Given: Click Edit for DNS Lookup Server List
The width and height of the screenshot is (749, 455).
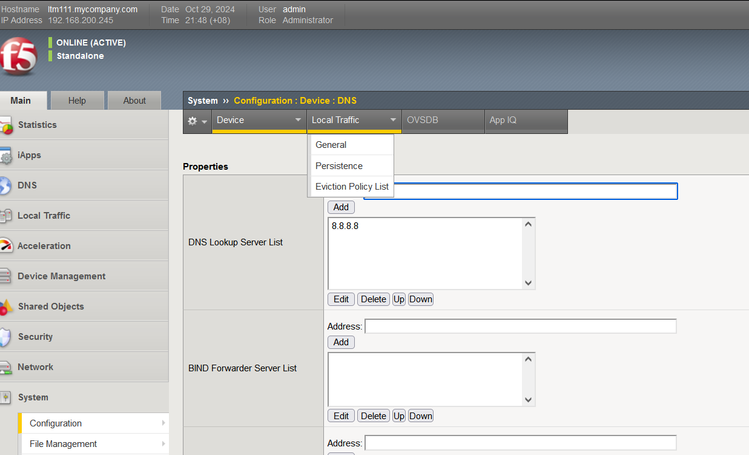Looking at the screenshot, I should [x=341, y=299].
